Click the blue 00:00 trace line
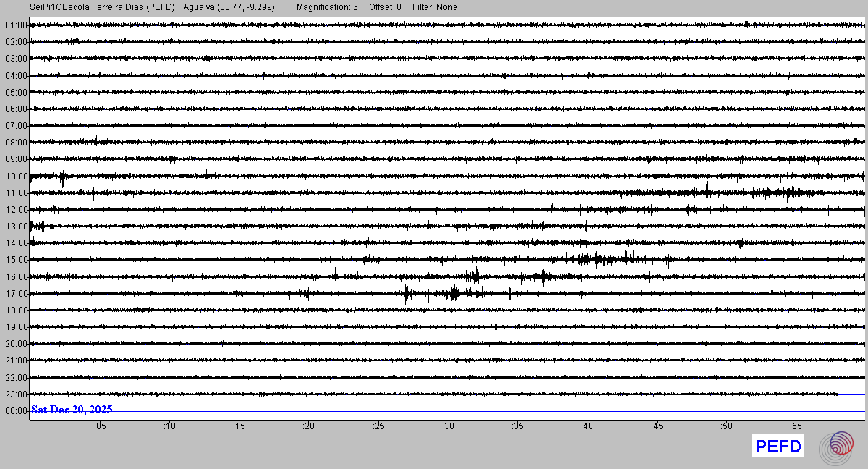The width and height of the screenshot is (868, 469). point(506,412)
